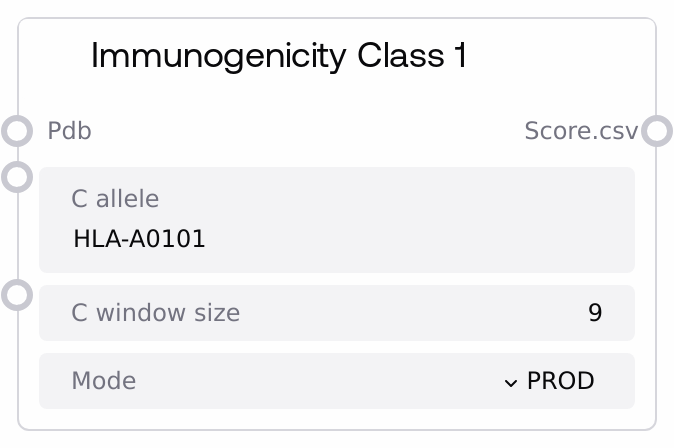Click the Score.csv output socket circle
The height and width of the screenshot is (448, 674).
coord(656,131)
